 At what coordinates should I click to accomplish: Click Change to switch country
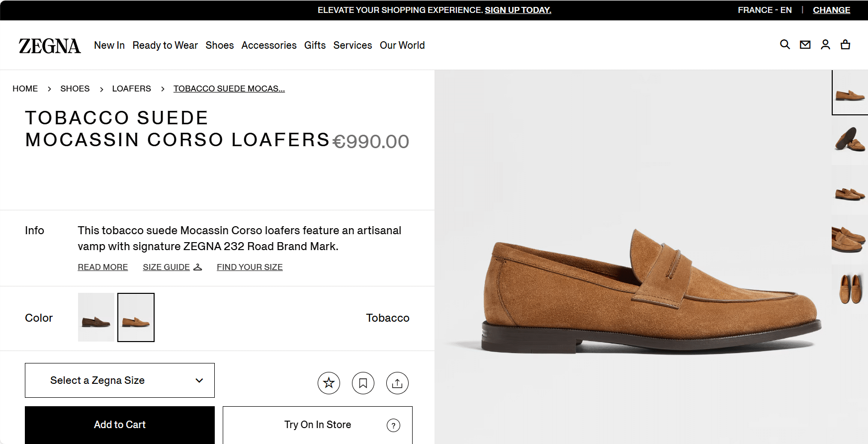click(831, 10)
